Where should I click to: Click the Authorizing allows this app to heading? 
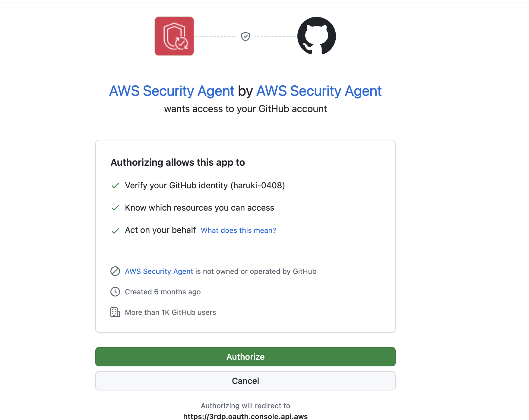pos(178,162)
